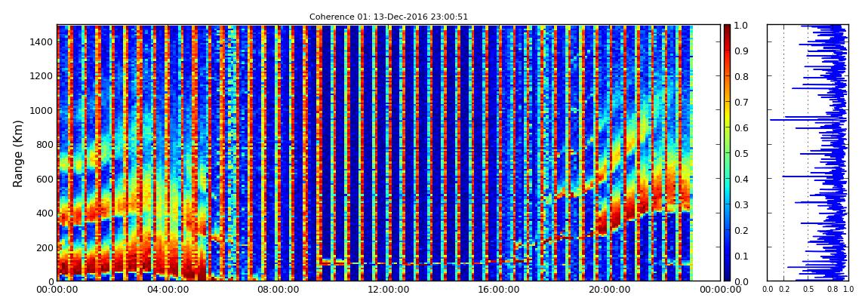This screenshot has height=307, width=868.
Task: Click the 600 tick label on the range axis
Action: tap(45, 179)
